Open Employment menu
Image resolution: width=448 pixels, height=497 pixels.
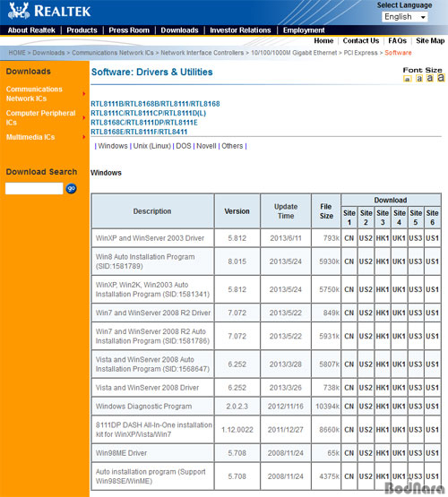click(304, 30)
